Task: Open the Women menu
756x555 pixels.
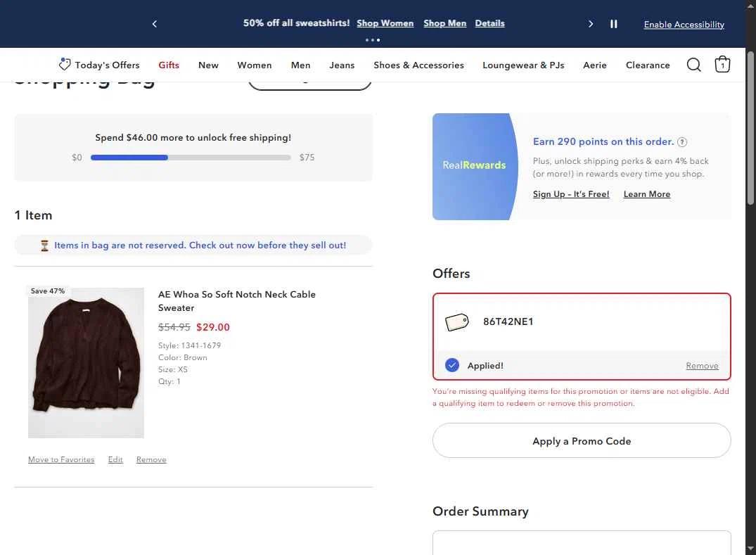Action: (254, 65)
